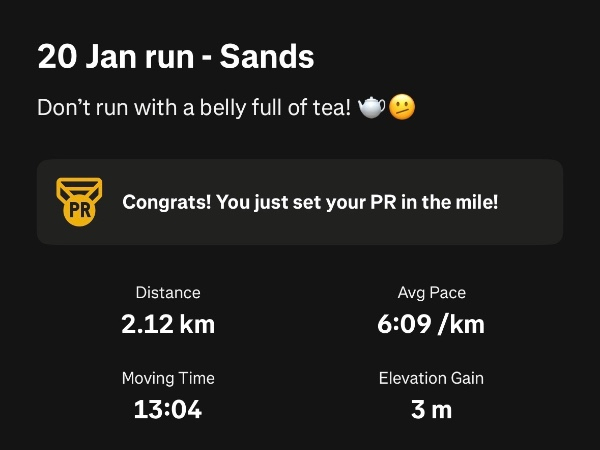Click the yellow PR medal icon
The width and height of the screenshot is (600, 450).
[79, 202]
